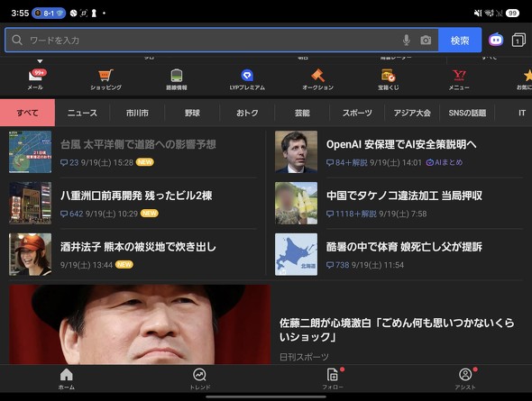Image resolution: width=532 pixels, height=401 pixels.
Task: Tap 84+解説 comments on OpenAI article
Action: pos(347,163)
